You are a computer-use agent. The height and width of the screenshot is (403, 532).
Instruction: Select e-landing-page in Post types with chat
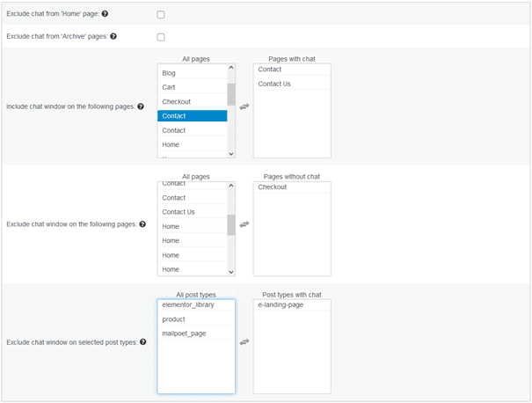pos(292,304)
